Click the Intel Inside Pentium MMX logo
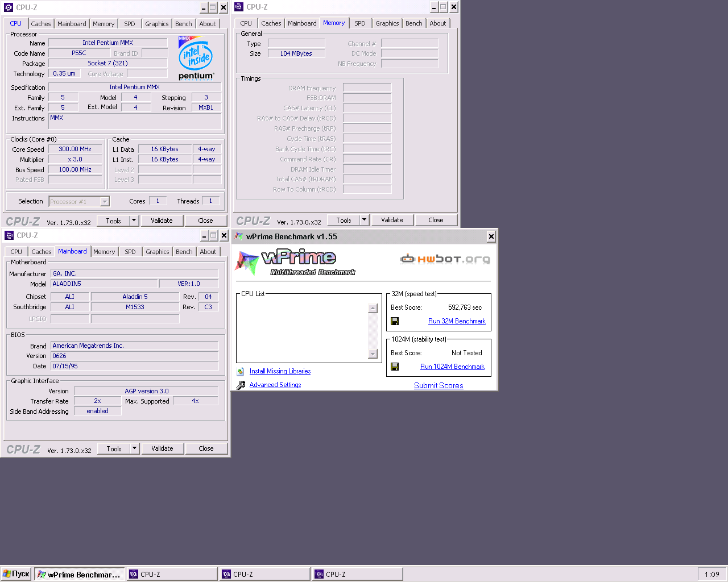The width and height of the screenshot is (728, 582). point(196,58)
